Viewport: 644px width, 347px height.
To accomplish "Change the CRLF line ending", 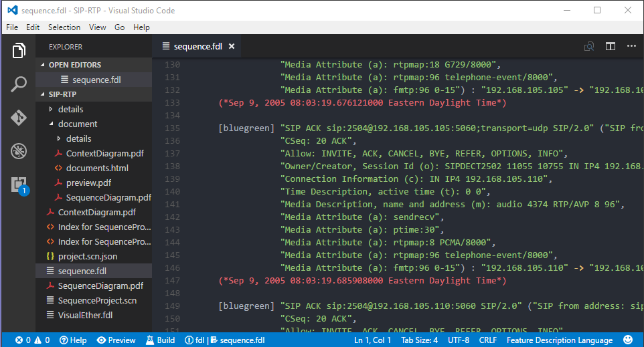I will point(488,340).
